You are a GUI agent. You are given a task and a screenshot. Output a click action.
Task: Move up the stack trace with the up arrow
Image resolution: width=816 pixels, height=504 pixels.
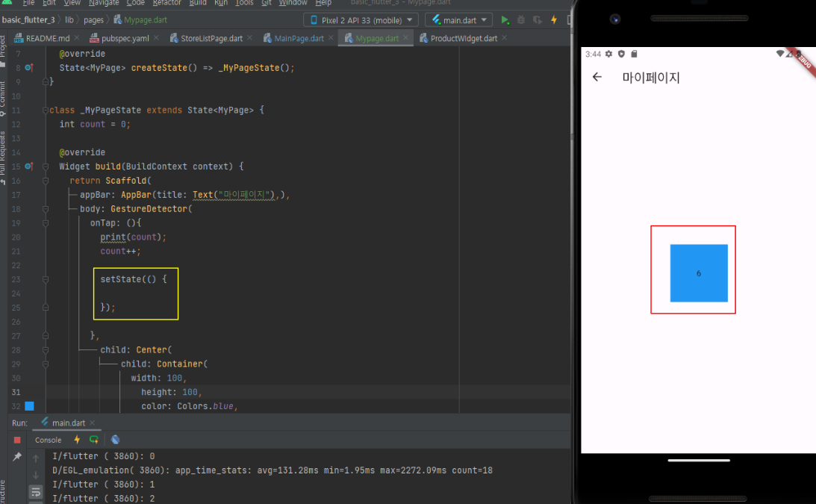coord(36,458)
